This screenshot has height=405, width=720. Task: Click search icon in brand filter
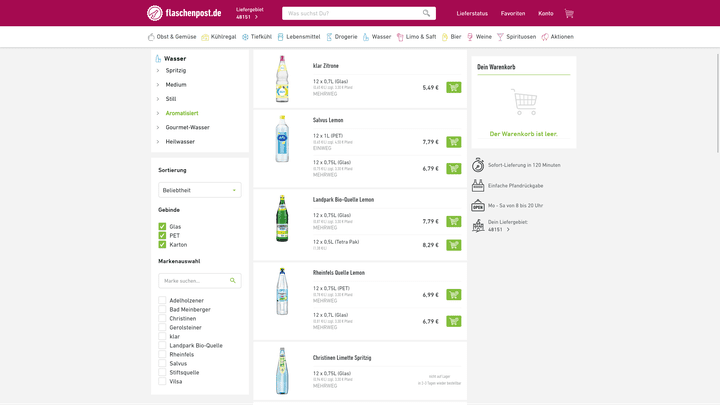pos(233,281)
